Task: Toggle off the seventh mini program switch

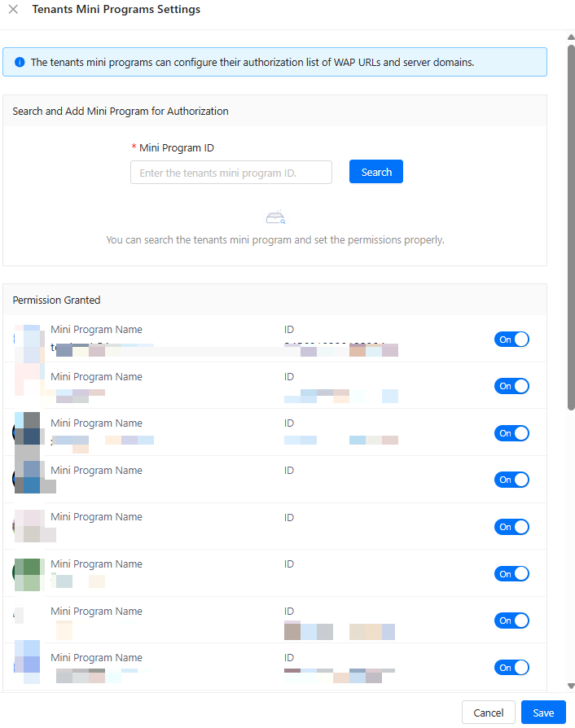Action: pos(511,621)
